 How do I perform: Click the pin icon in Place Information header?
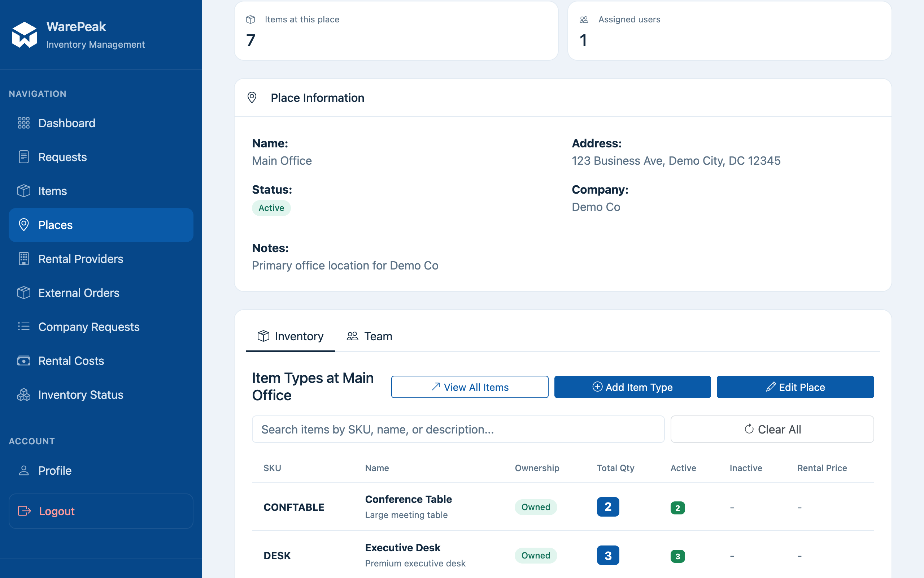pos(252,98)
